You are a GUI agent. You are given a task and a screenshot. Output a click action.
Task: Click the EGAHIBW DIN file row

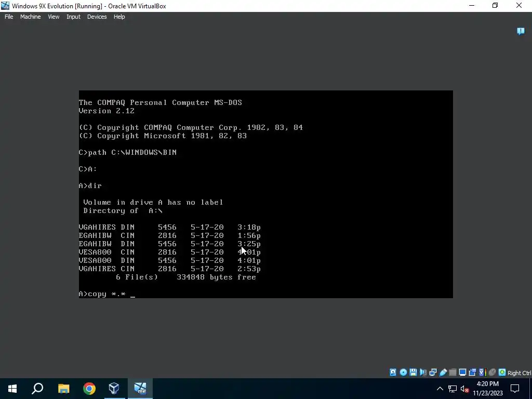[x=170, y=244]
